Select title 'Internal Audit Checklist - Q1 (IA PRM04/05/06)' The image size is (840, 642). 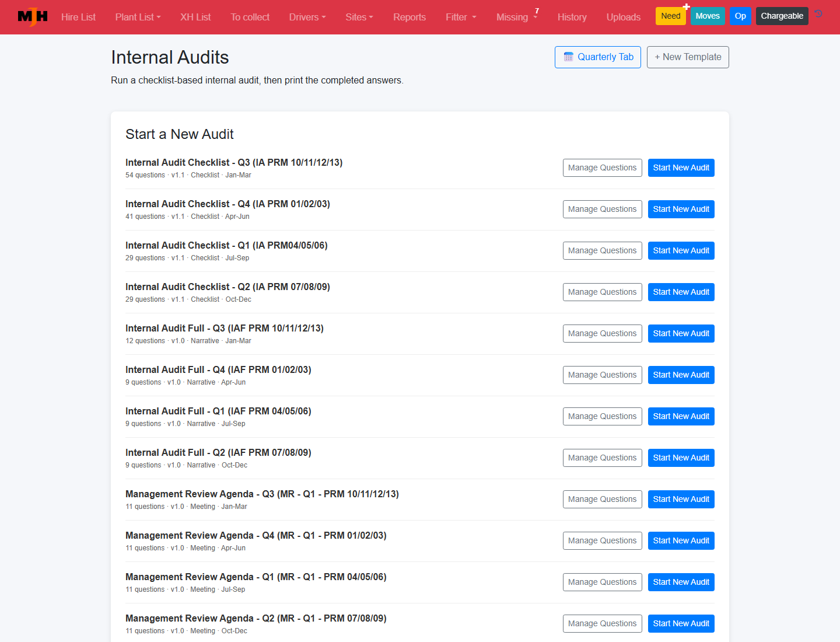coord(226,245)
